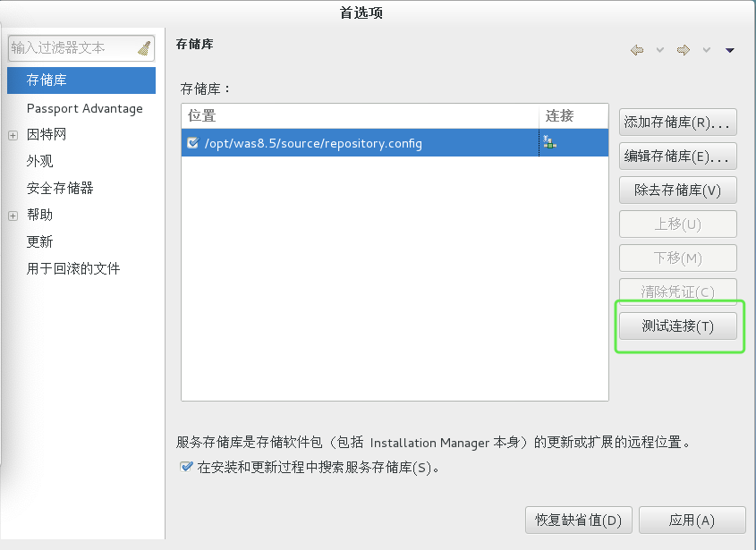Select 帮助 in the preferences tree
Image resolution: width=756 pixels, height=550 pixels.
coord(39,215)
